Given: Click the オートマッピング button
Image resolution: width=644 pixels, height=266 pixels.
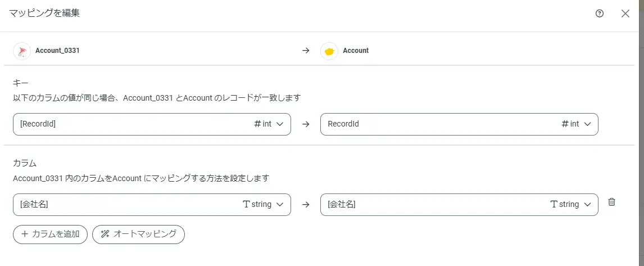Looking at the screenshot, I should click(138, 235).
